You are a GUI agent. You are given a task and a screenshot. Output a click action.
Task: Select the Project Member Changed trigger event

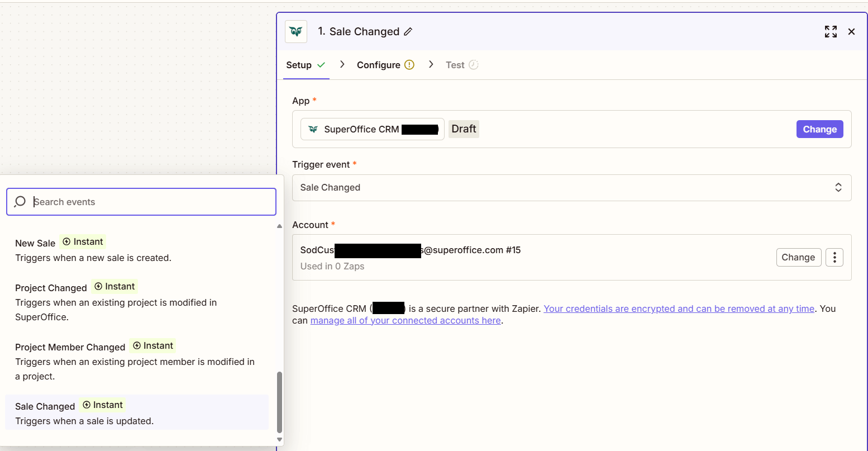[137, 360]
